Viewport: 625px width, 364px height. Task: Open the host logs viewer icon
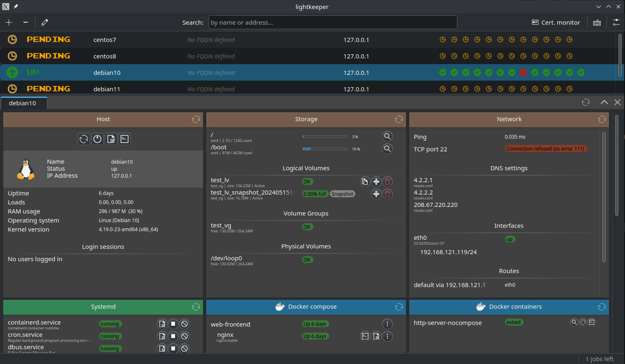[x=111, y=139]
